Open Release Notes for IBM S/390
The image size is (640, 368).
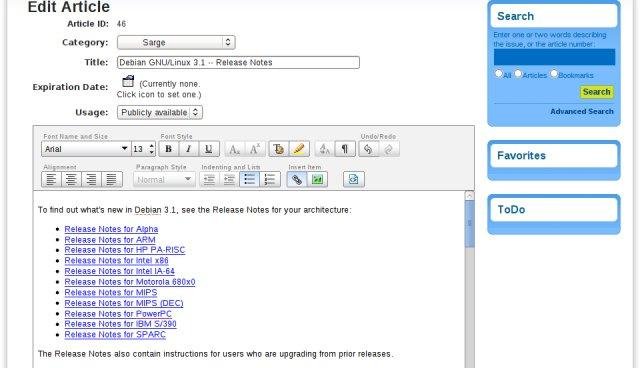click(x=120, y=324)
